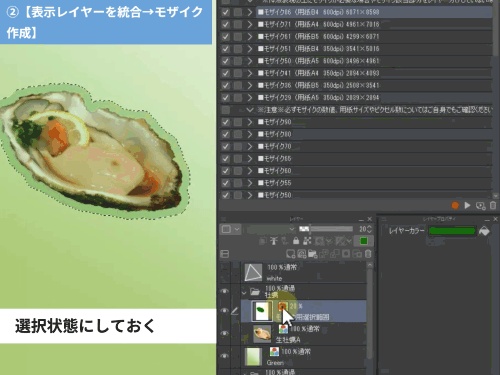The height and width of the screenshot is (375, 500).
Task: Open the palette color dropdown beside square icon
Action: pos(237,229)
